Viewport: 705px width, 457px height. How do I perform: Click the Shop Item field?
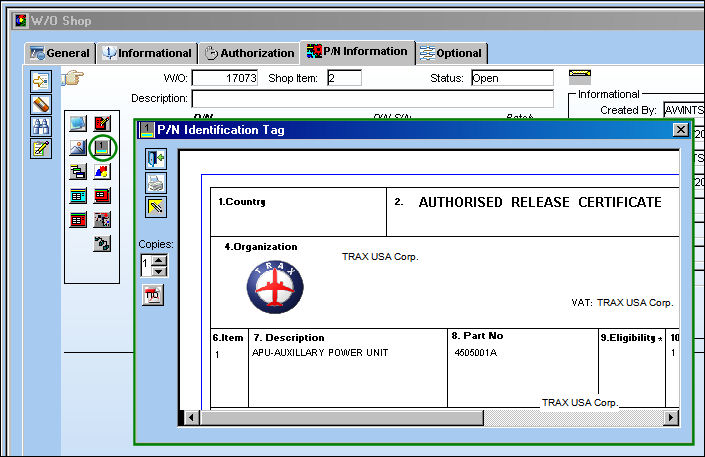(344, 78)
